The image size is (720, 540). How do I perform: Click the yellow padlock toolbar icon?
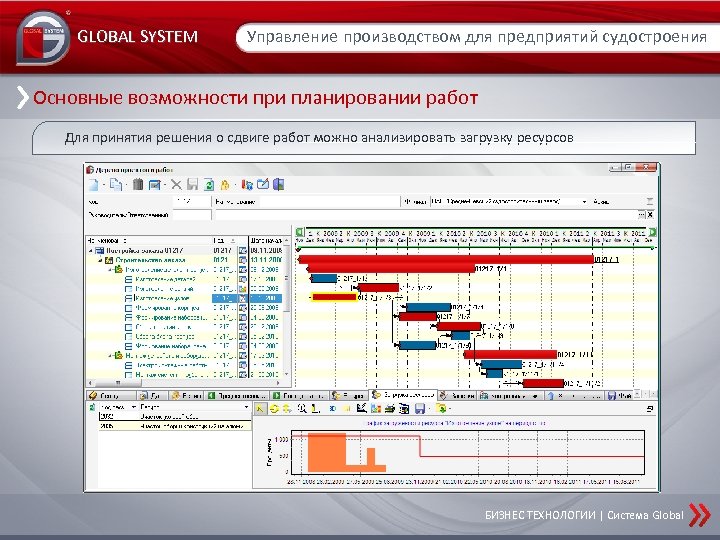click(x=225, y=185)
